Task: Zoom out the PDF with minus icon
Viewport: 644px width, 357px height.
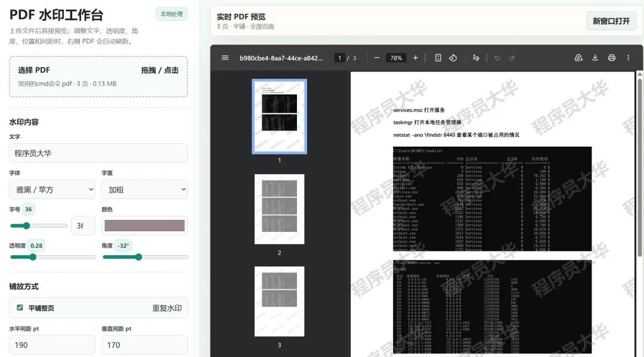Action: pyautogui.click(x=377, y=58)
